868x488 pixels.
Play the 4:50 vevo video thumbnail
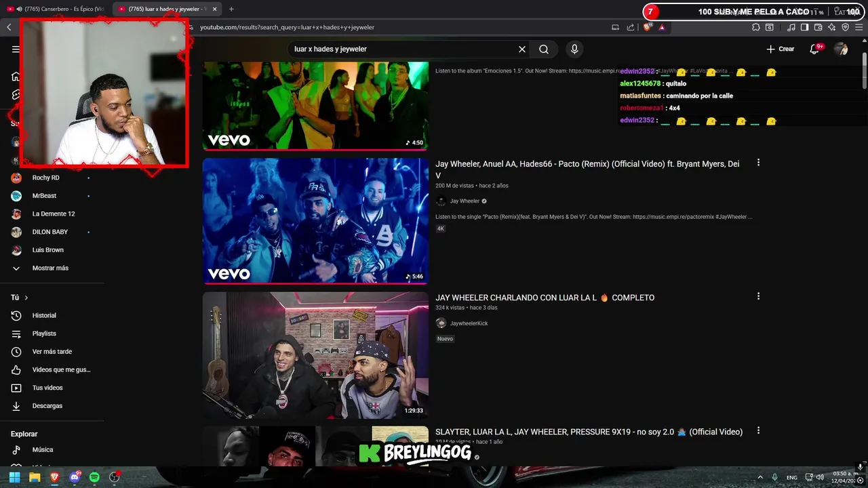(315, 106)
